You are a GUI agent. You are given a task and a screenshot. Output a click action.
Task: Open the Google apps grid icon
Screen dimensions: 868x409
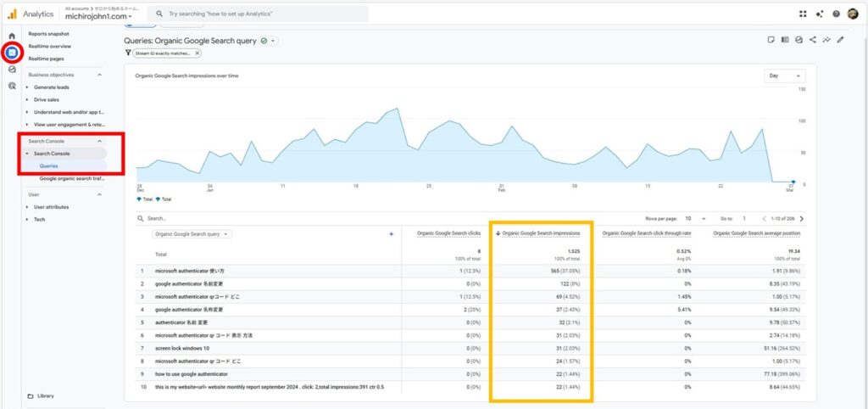(x=804, y=14)
